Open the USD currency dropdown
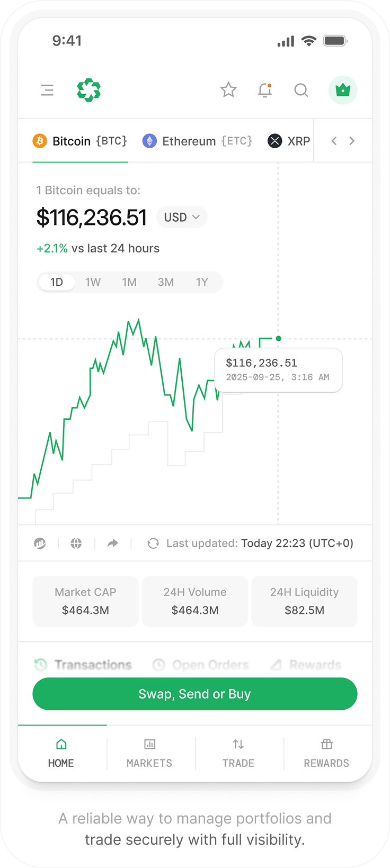The image size is (390, 868). tap(182, 217)
